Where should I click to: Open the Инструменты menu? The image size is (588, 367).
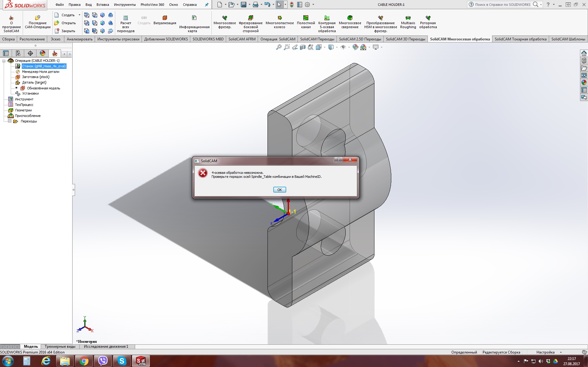tap(125, 5)
